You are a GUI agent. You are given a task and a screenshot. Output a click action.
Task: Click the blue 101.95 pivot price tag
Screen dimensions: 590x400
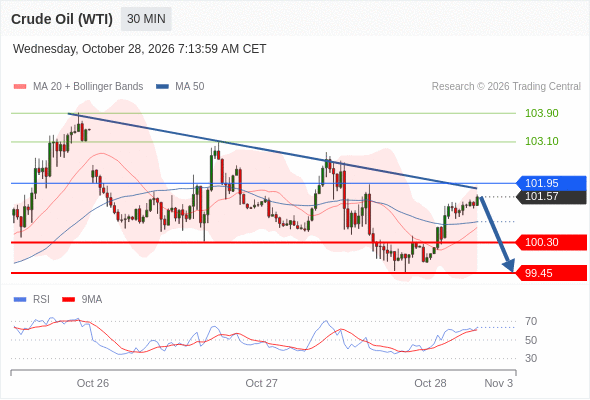point(551,183)
